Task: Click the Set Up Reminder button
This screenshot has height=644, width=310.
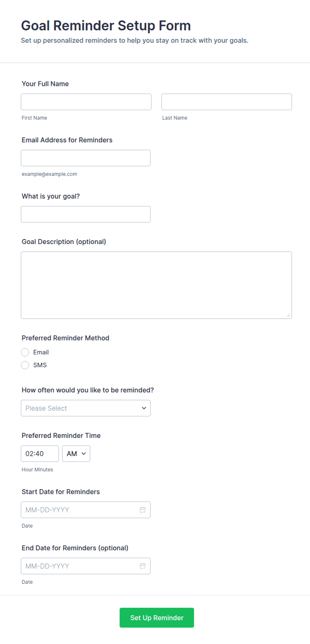Action: (x=157, y=618)
